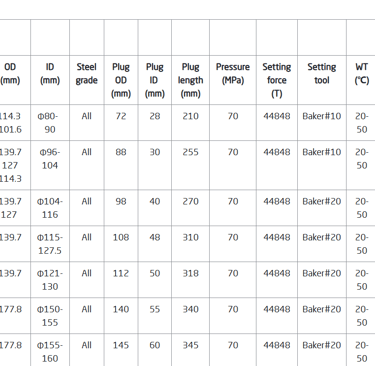Image resolution: width=375 pixels, height=366 pixels.
Task: Click the Plug length (mm) header
Action: tap(190, 80)
